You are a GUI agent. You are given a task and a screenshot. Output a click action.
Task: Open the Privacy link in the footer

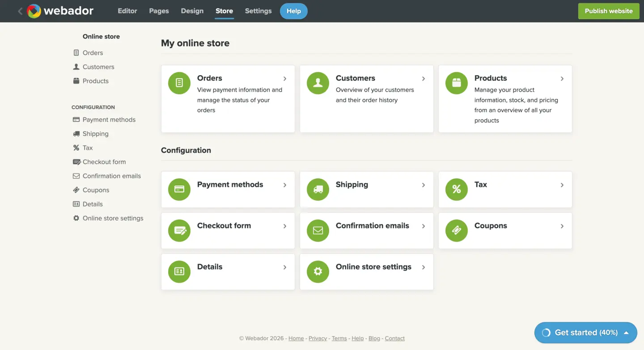(318, 338)
